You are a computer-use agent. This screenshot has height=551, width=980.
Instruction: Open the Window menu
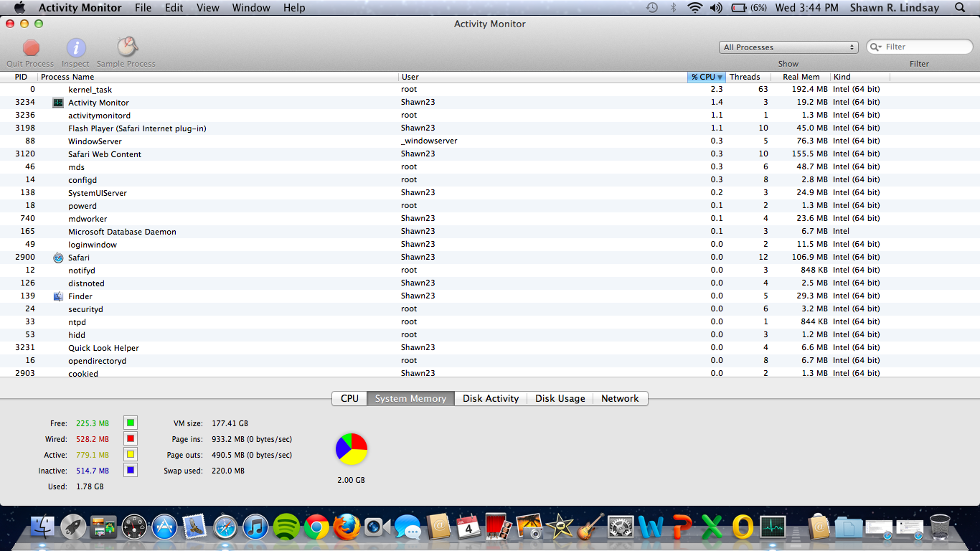pos(251,8)
